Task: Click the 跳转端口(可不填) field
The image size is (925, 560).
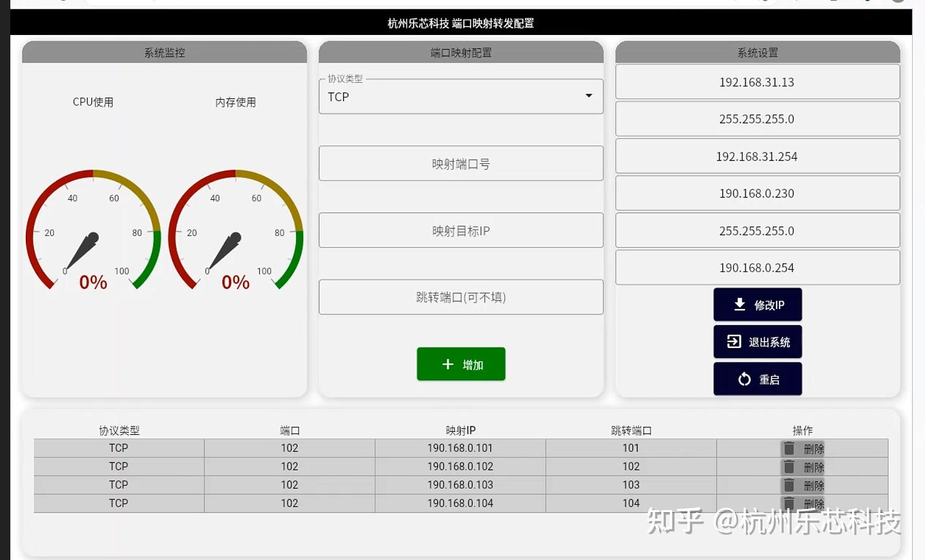Action: tap(461, 297)
